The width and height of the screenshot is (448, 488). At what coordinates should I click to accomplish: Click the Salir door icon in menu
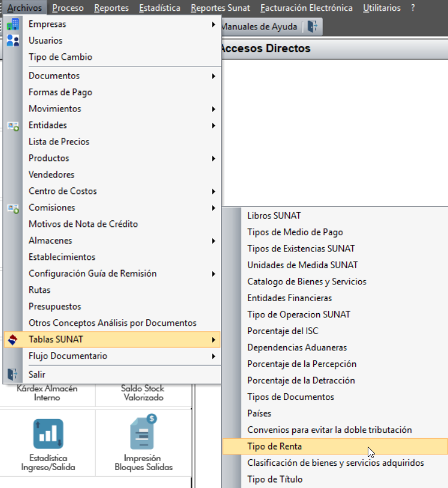point(13,374)
